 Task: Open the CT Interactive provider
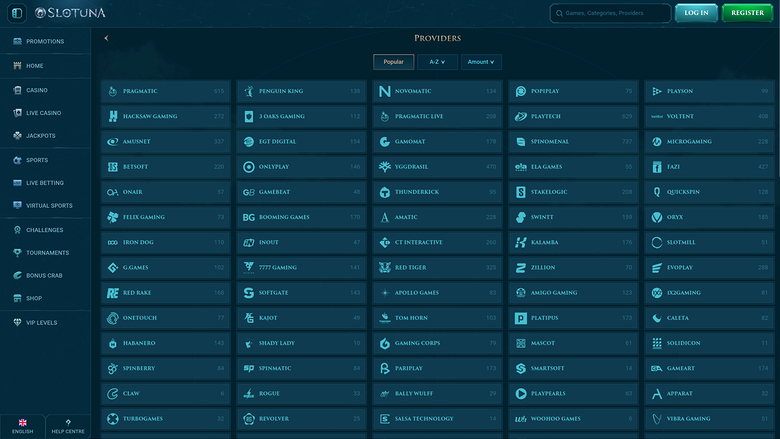pos(437,242)
